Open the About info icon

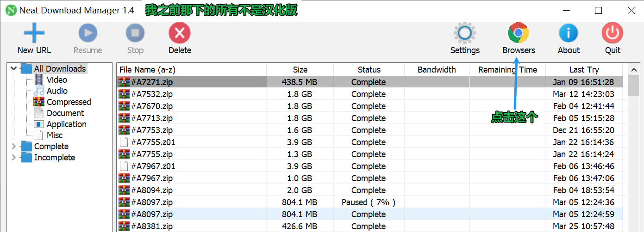point(569,33)
